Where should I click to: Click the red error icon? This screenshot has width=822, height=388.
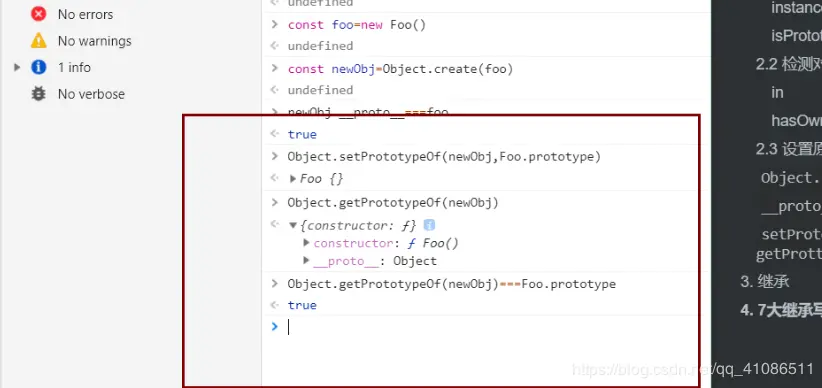coord(38,14)
